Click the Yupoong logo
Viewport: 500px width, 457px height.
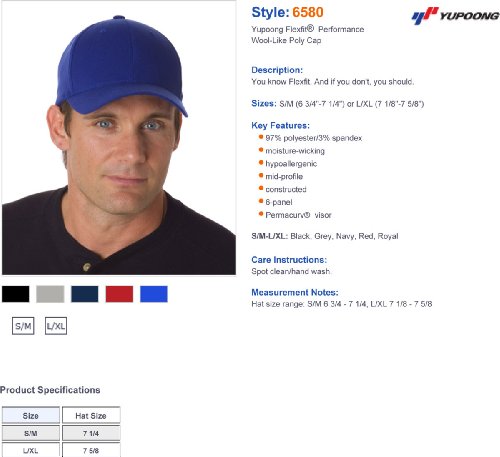click(455, 16)
